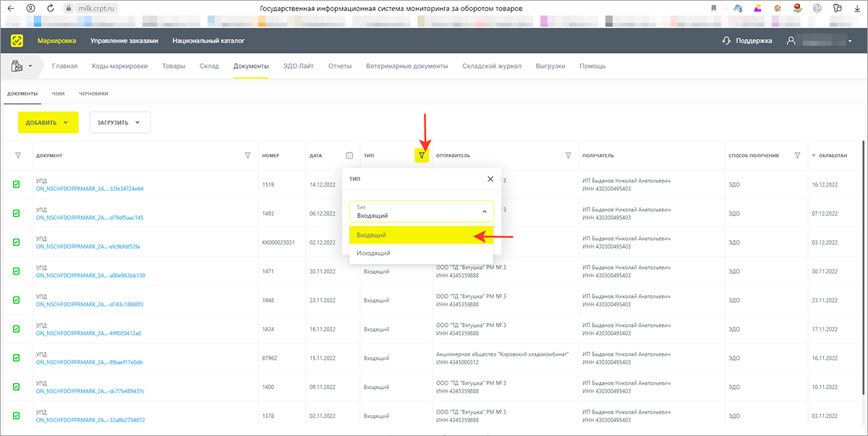Open document link ending 8fbaef17e0db
Screen dimensions: 868x436
[x=89, y=362]
